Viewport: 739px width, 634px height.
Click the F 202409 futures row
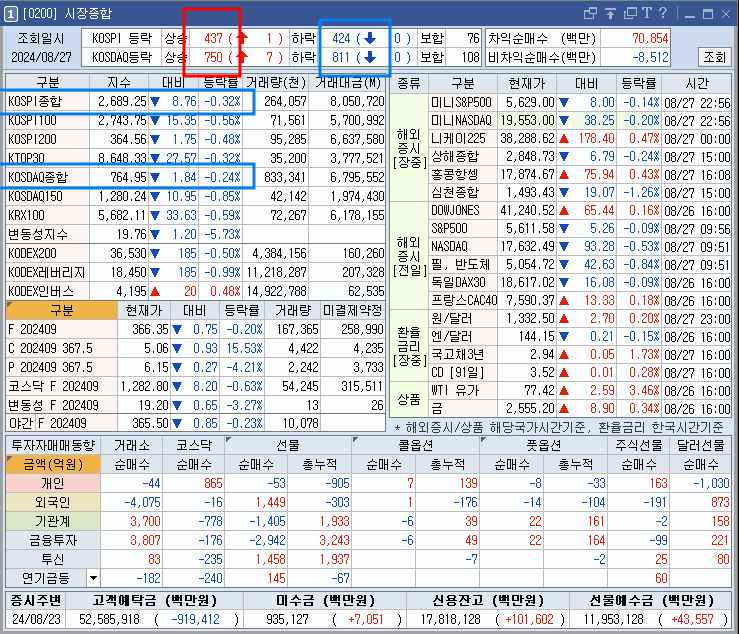pyautogui.click(x=196, y=329)
